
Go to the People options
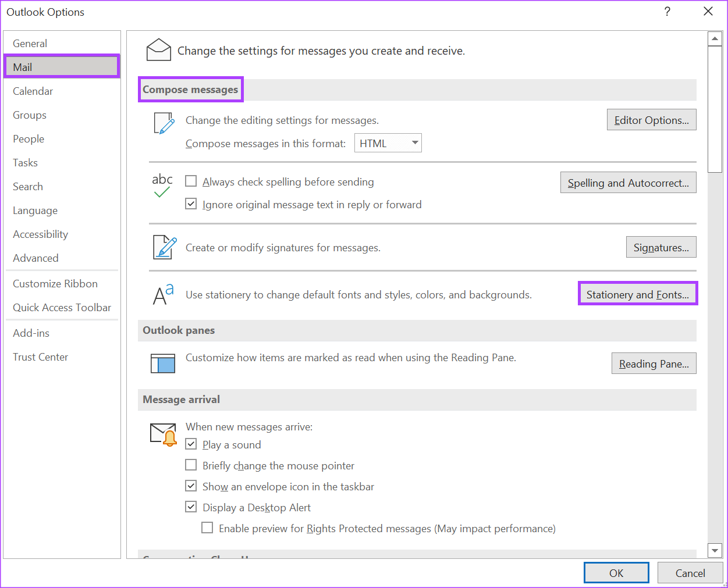(x=62, y=139)
